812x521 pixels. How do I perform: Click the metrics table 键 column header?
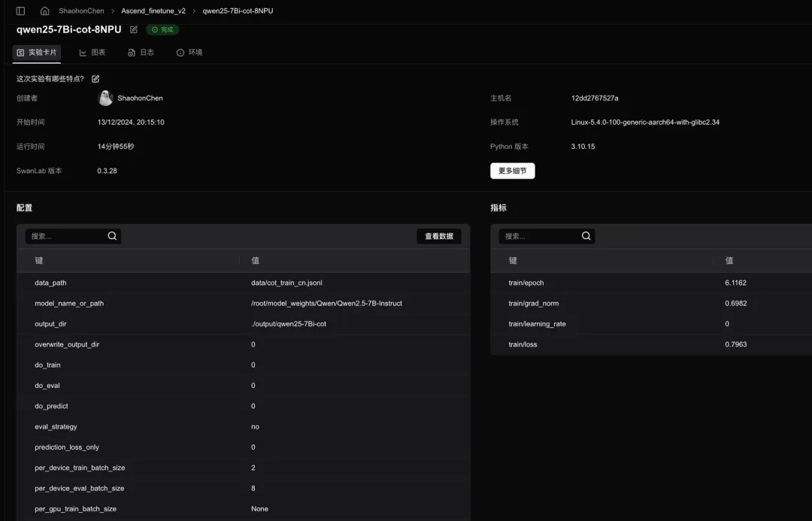pyautogui.click(x=513, y=260)
